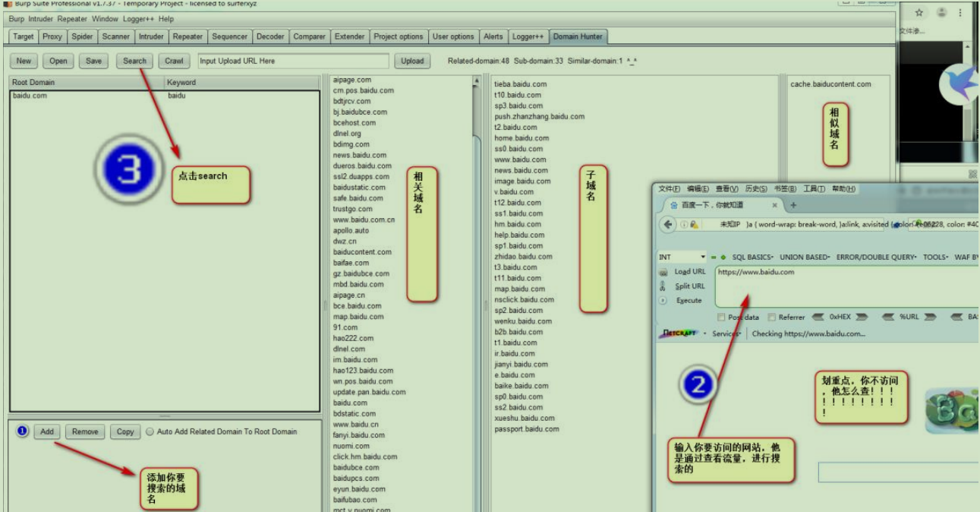Click the HackBar URL text area
Screen dimensions: 980x512
click(846, 286)
